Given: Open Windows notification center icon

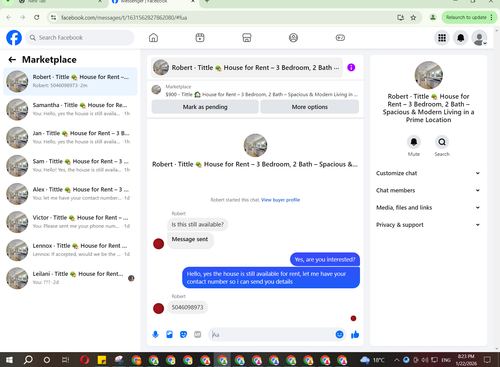Looking at the screenshot, I should (x=487, y=360).
